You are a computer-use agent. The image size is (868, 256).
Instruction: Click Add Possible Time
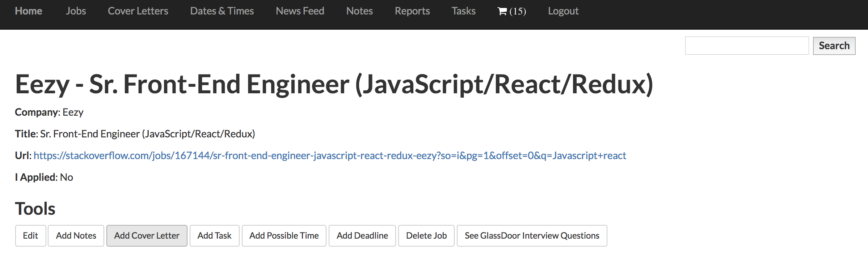(x=284, y=236)
